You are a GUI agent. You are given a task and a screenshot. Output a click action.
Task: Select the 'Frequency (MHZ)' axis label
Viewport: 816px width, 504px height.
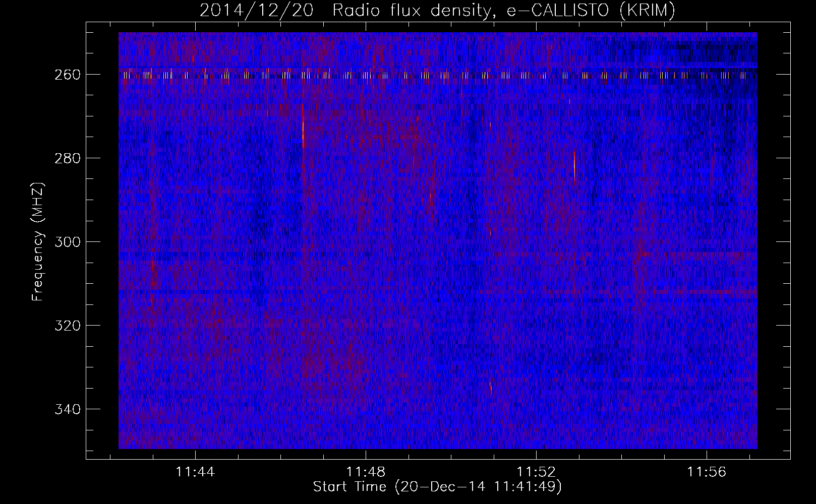pyautogui.click(x=38, y=242)
